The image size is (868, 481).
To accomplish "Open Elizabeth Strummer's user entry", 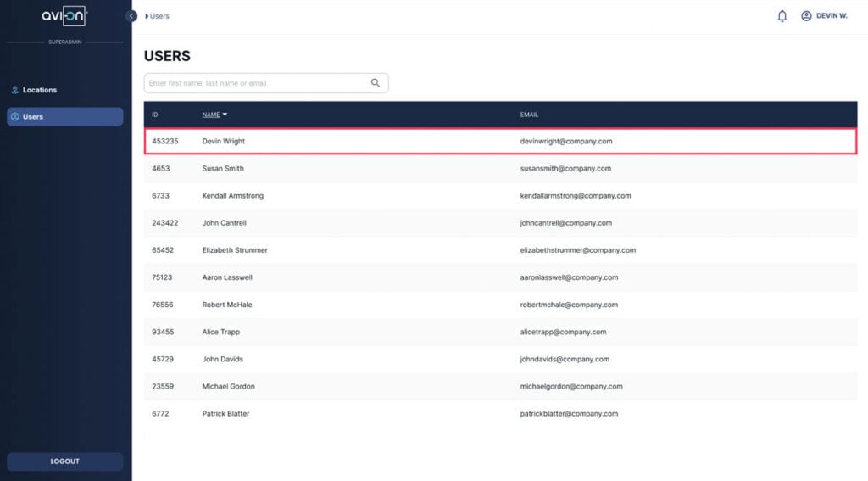I will point(235,250).
